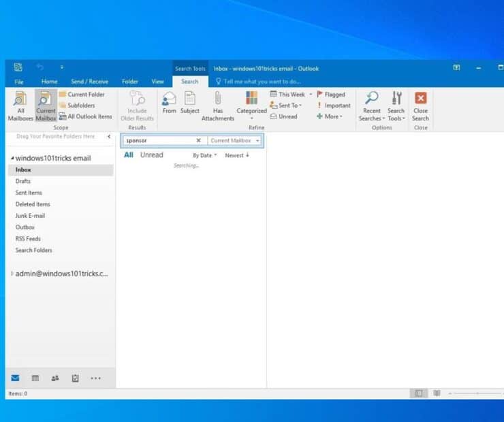This screenshot has height=422, width=504.
Task: Choose All Outlook Items scope
Action: pos(86,116)
